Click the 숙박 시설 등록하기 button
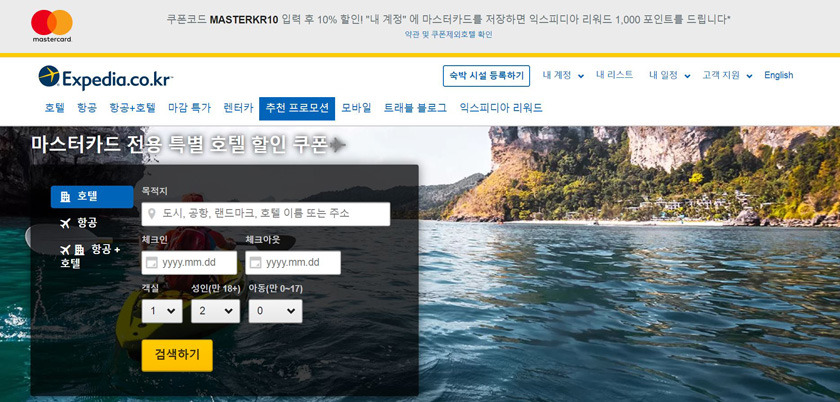Viewport: 840px width, 402px height. coord(486,76)
